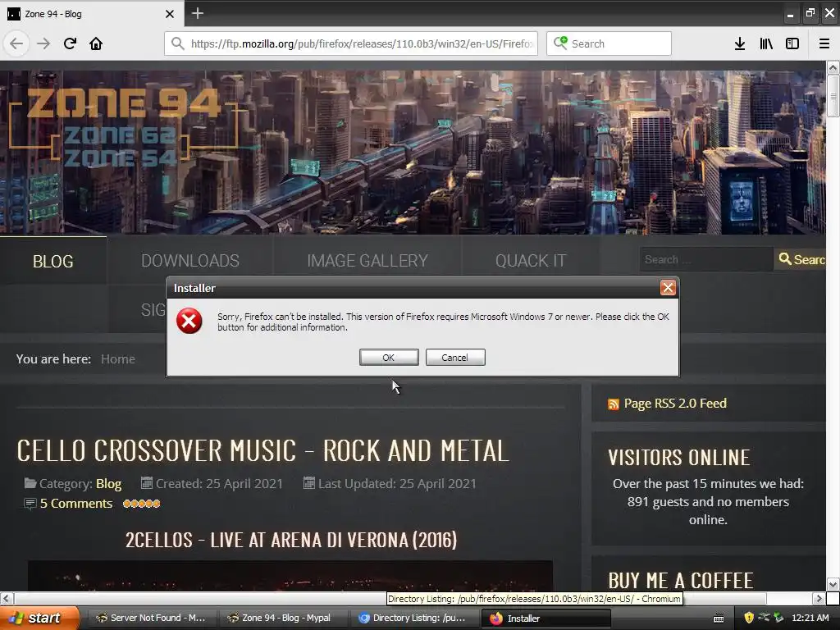Click the red error icon in Installer
The image size is (840, 630).
189,321
